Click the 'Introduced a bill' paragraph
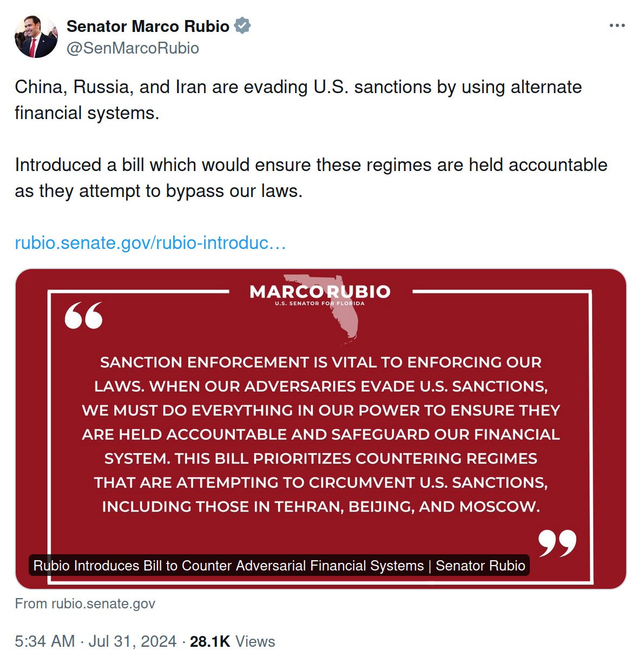The width and height of the screenshot is (644, 656). pyautogui.click(x=311, y=178)
